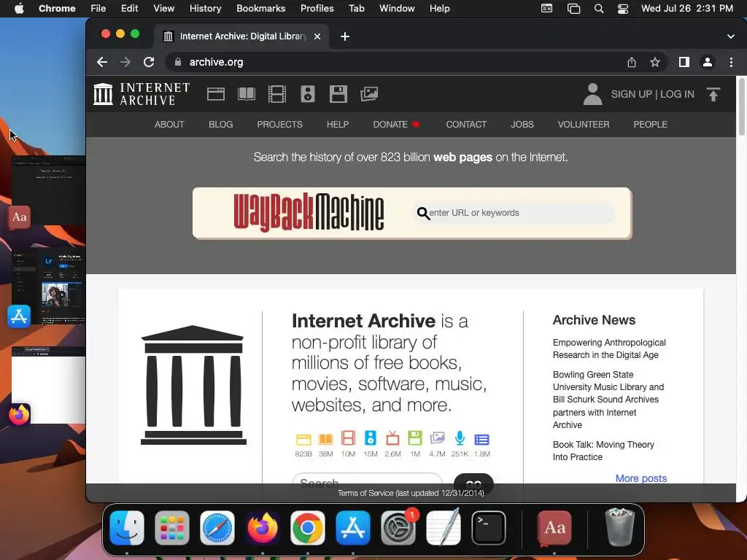Click the 2.6M TV collection icon
Viewport: 747px width, 560px height.
pos(392,438)
